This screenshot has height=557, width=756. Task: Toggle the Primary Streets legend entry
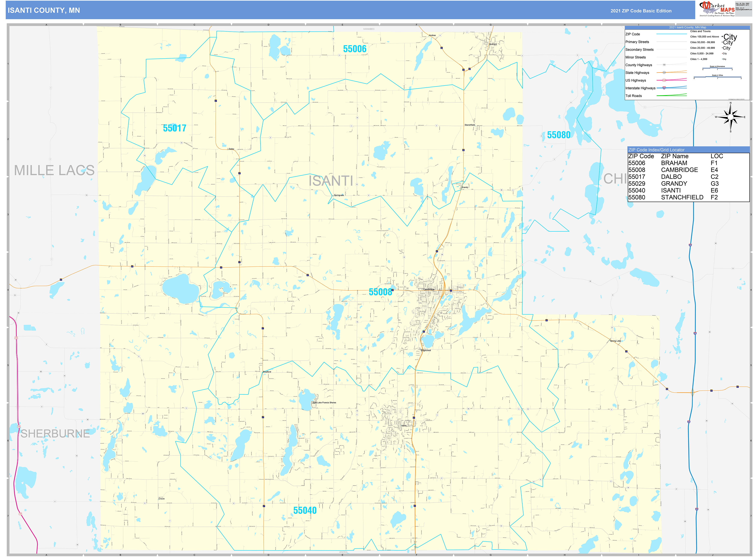click(x=638, y=42)
